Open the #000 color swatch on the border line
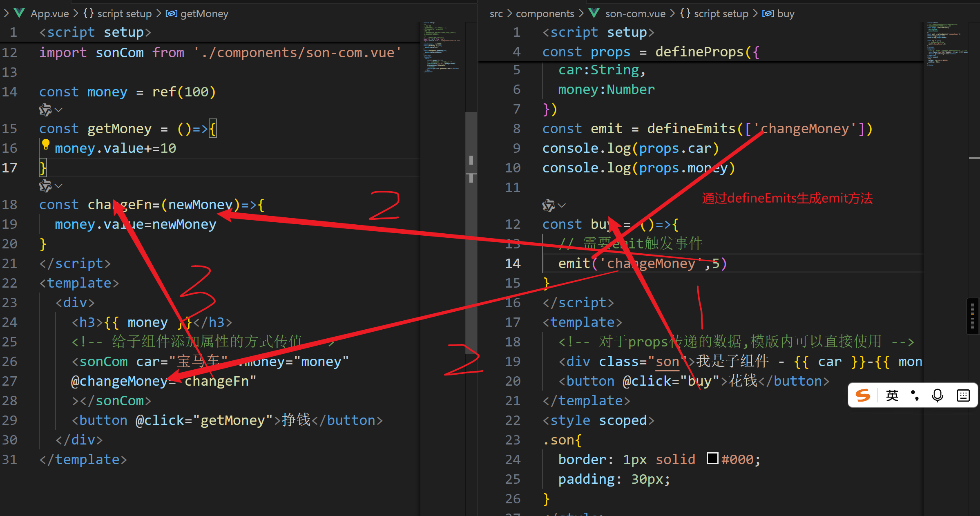Screen dimensions: 980x516 [x=712, y=458]
